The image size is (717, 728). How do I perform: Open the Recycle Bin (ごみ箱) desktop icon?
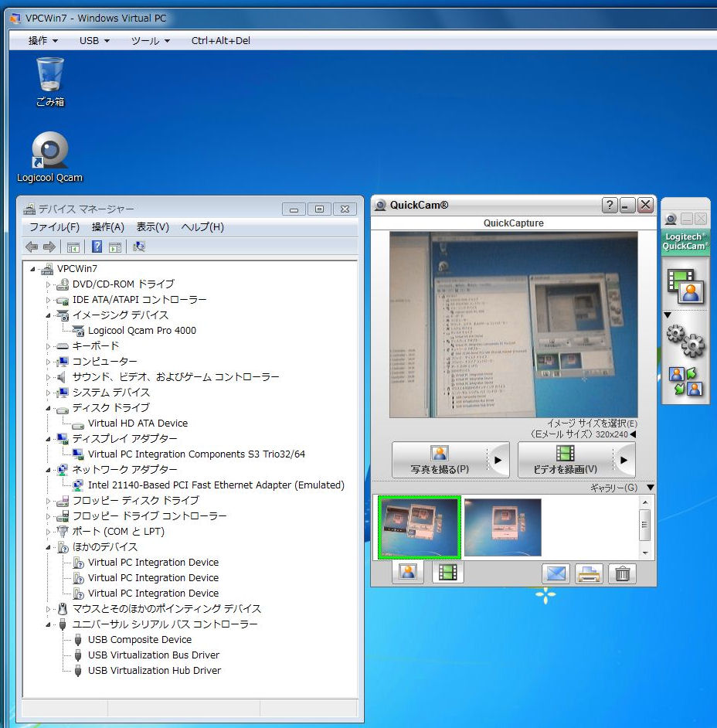(x=50, y=81)
